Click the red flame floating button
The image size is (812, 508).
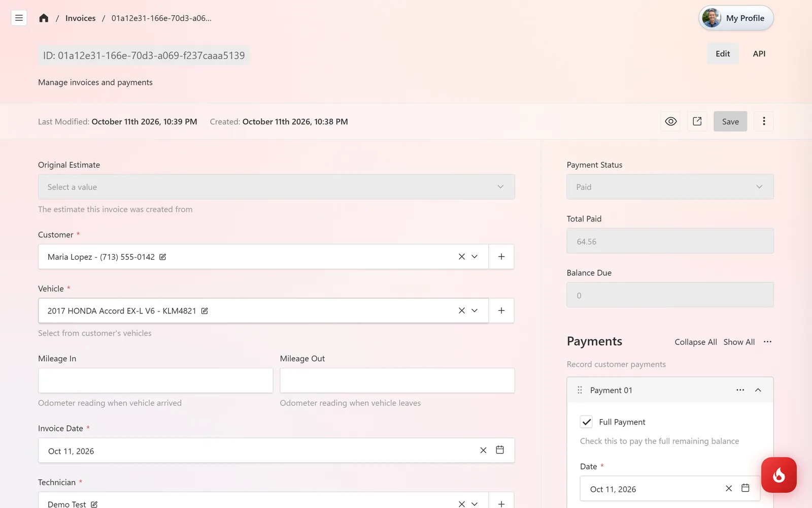(779, 475)
